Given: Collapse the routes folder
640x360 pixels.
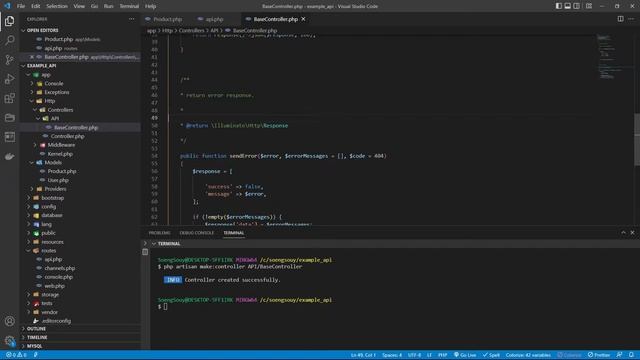Looking at the screenshot, I should pyautogui.click(x=49, y=251).
